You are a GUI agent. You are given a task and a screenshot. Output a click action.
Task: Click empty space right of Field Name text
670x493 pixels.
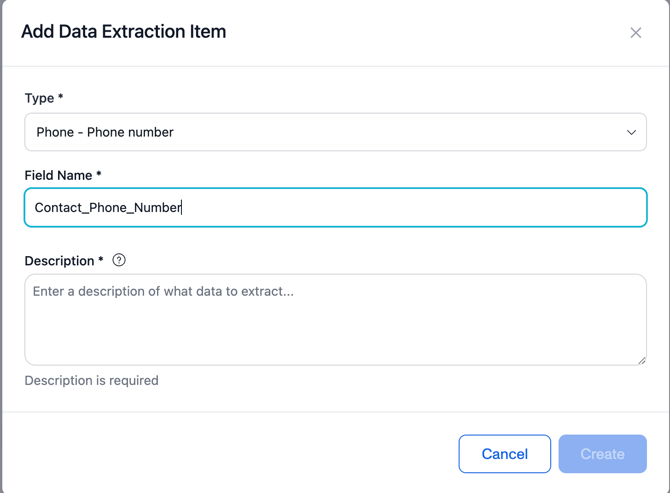pos(420,208)
